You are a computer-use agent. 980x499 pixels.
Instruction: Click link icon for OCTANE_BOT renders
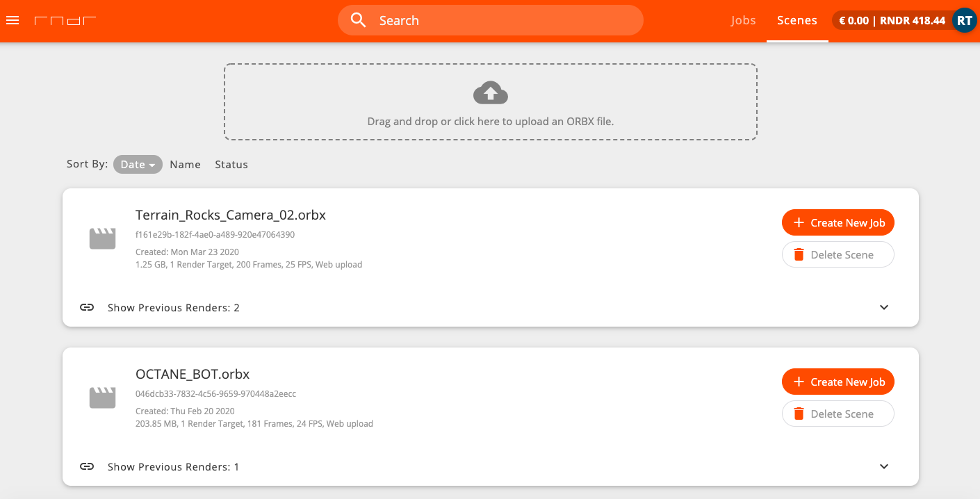point(87,466)
